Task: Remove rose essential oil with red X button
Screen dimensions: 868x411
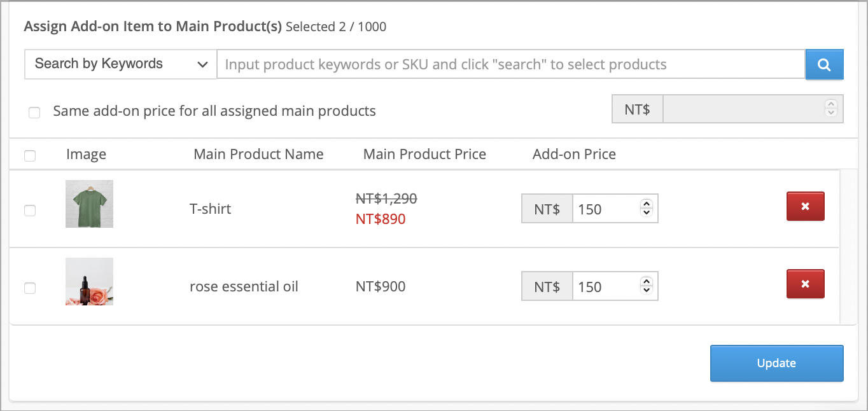Action: point(806,284)
